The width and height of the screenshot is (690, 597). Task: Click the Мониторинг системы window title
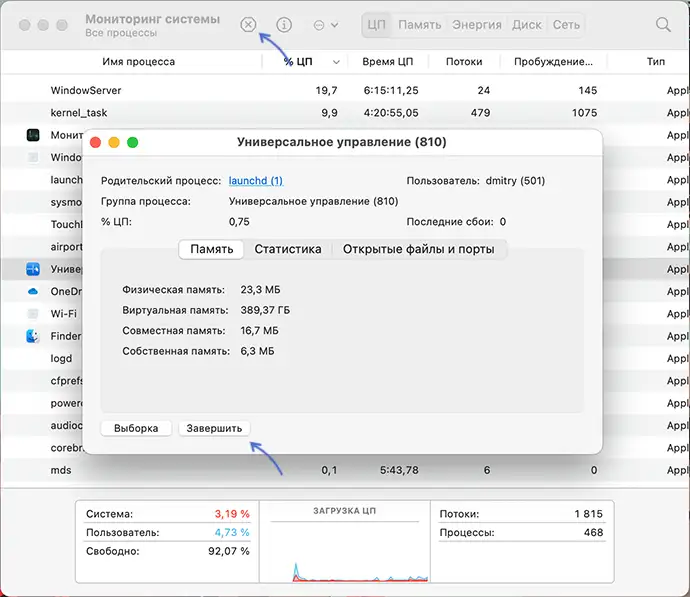[x=152, y=19]
